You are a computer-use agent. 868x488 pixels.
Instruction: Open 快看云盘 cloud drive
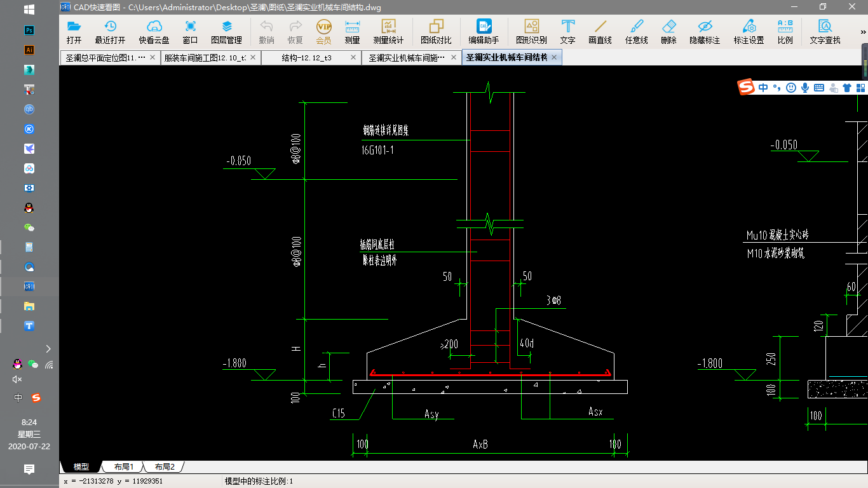[x=154, y=32]
